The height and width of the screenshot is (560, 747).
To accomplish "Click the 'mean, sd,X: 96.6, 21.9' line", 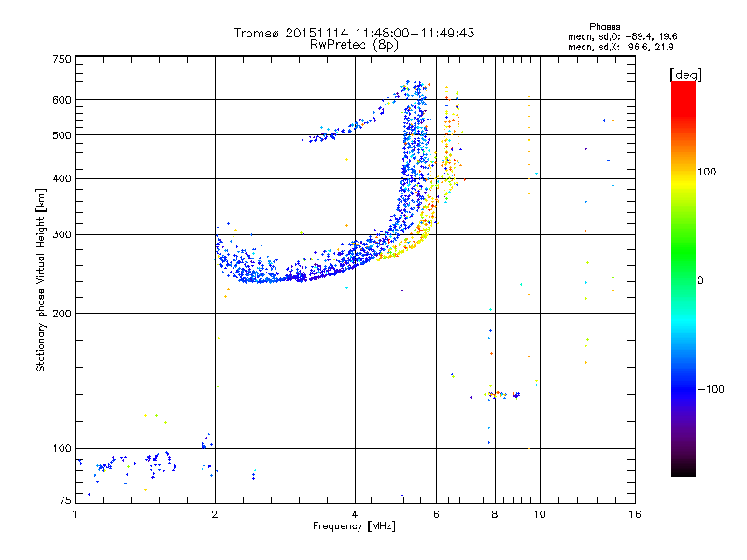I will [620, 47].
